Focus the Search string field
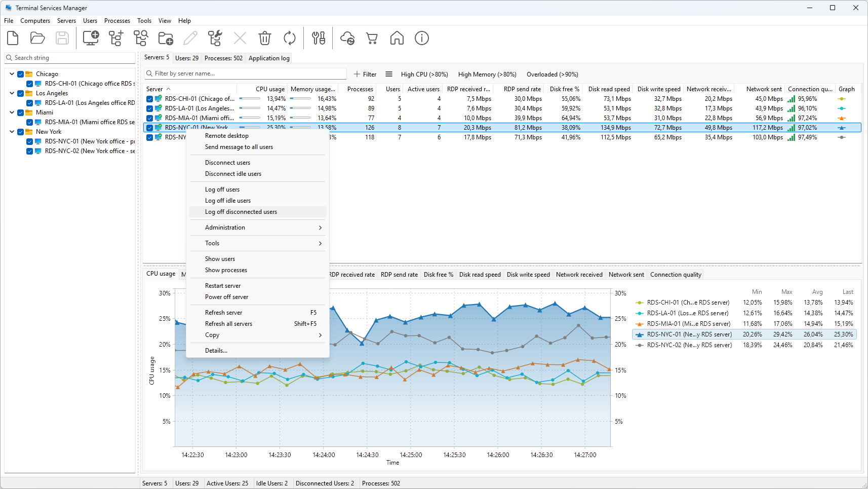Screen dimensions: 868x489 click(70, 58)
